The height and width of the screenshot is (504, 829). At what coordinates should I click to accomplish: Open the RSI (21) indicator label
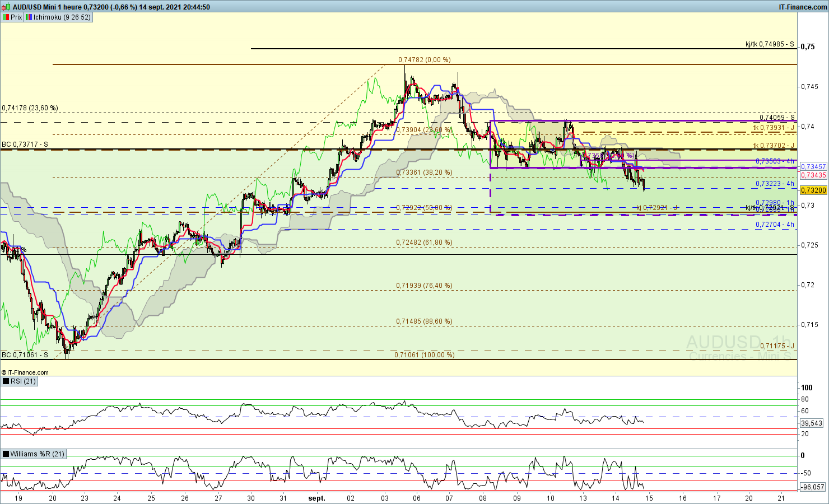[23, 381]
